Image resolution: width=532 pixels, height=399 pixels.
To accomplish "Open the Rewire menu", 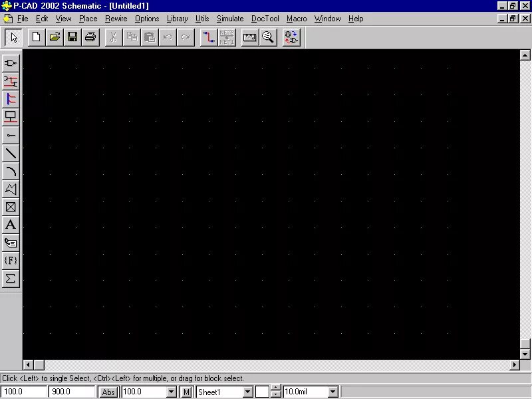I will click(x=116, y=19).
